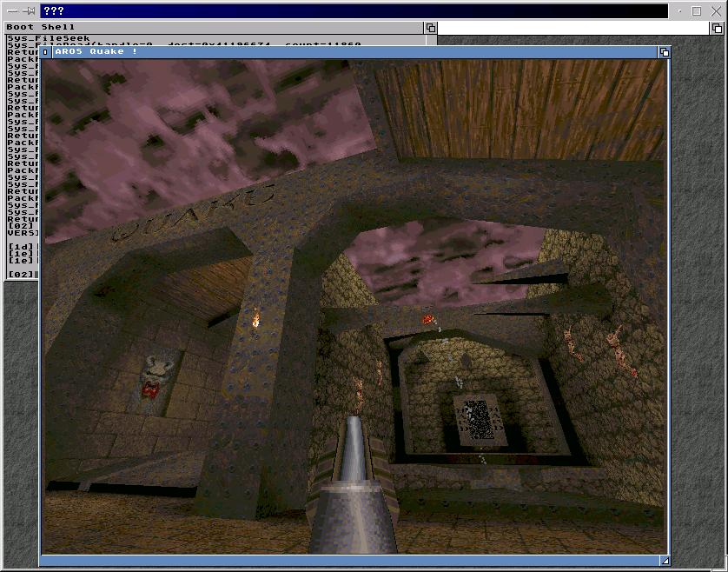Click the AROS Quake window depth gadget
This screenshot has width=728, height=572.
pos(665,52)
